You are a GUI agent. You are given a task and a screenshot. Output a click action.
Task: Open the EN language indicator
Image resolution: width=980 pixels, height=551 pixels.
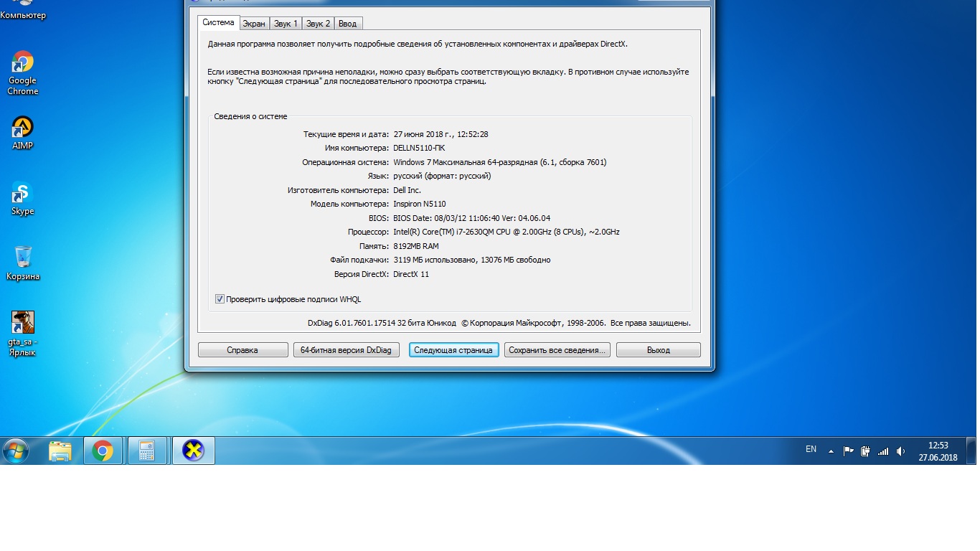coord(811,449)
